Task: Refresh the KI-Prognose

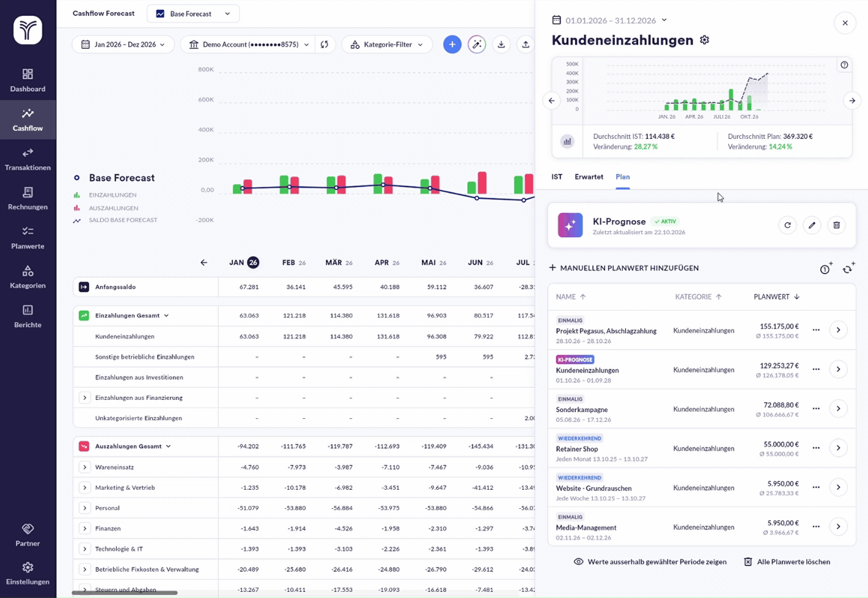Action: pyautogui.click(x=787, y=225)
